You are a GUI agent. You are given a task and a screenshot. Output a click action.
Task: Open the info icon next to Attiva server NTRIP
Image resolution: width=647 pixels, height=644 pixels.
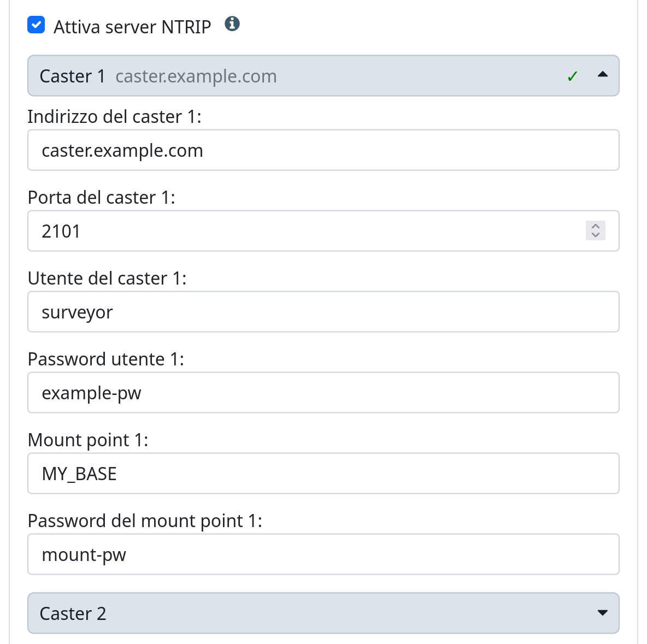[232, 24]
